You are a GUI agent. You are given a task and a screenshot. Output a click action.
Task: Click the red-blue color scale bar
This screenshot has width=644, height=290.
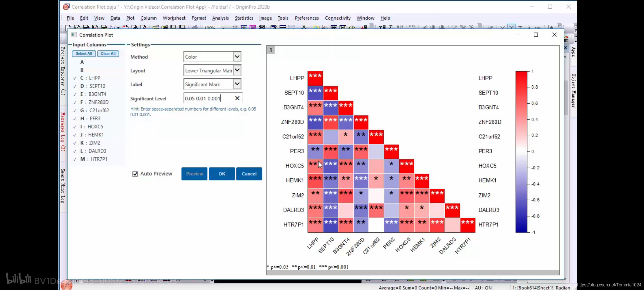(521, 152)
